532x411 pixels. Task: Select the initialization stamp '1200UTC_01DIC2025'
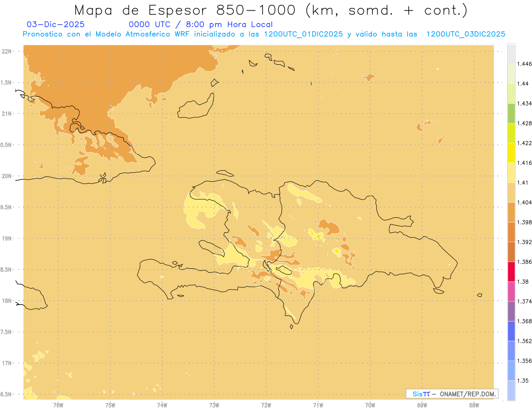point(303,34)
